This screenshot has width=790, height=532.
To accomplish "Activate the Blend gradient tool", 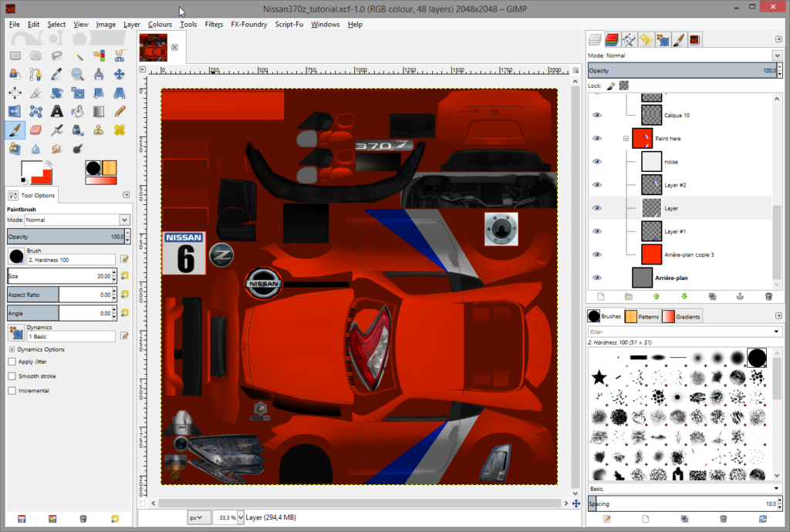I will 98,111.
